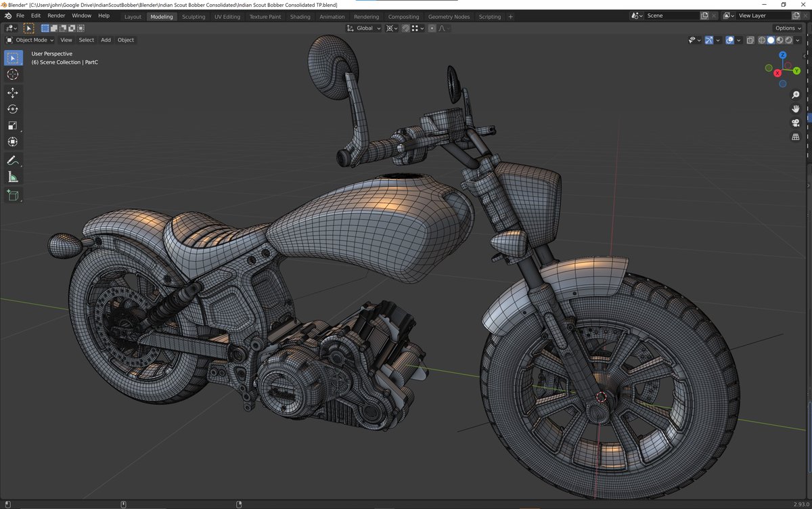Open the Object Mode dropdown
Viewport: 812px width, 509px height.
(30, 40)
